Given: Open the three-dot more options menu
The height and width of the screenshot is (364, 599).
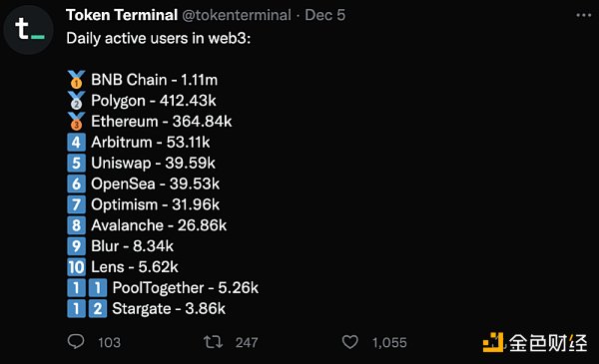Looking at the screenshot, I should pos(584,15).
